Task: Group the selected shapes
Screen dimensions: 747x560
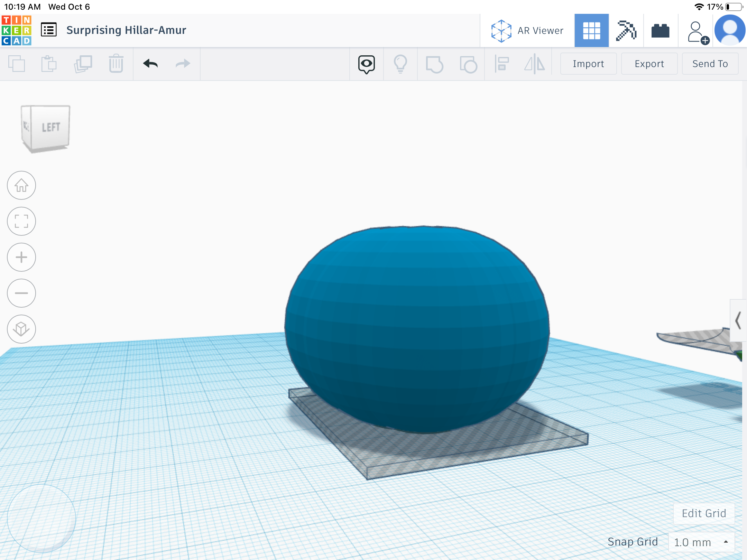Action: pyautogui.click(x=434, y=64)
